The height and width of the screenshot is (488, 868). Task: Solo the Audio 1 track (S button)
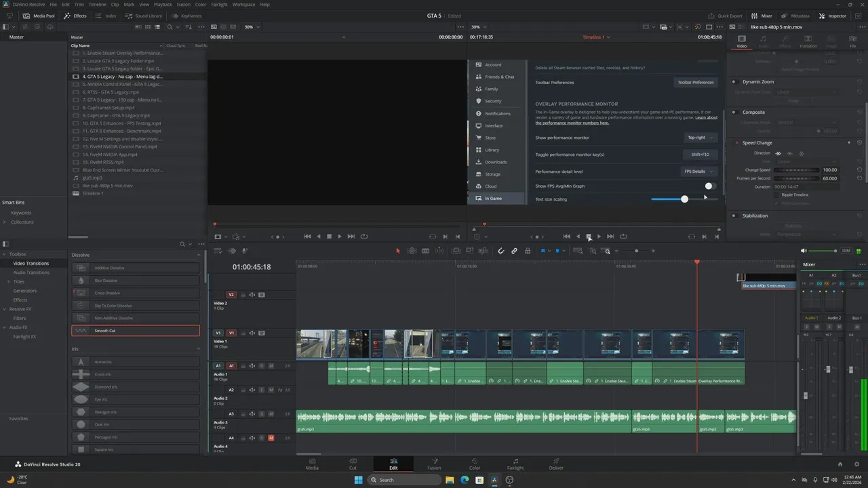point(261,366)
